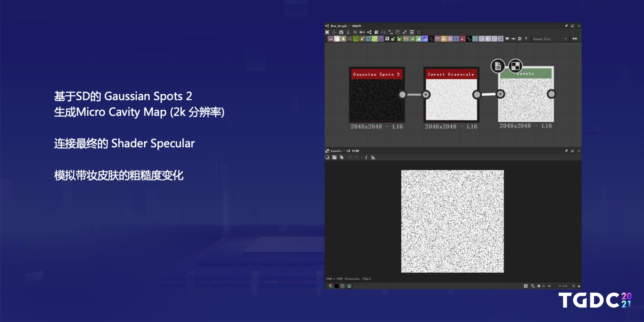
Task: Select the Gaussian Spots 2 node
Action: 377,94
